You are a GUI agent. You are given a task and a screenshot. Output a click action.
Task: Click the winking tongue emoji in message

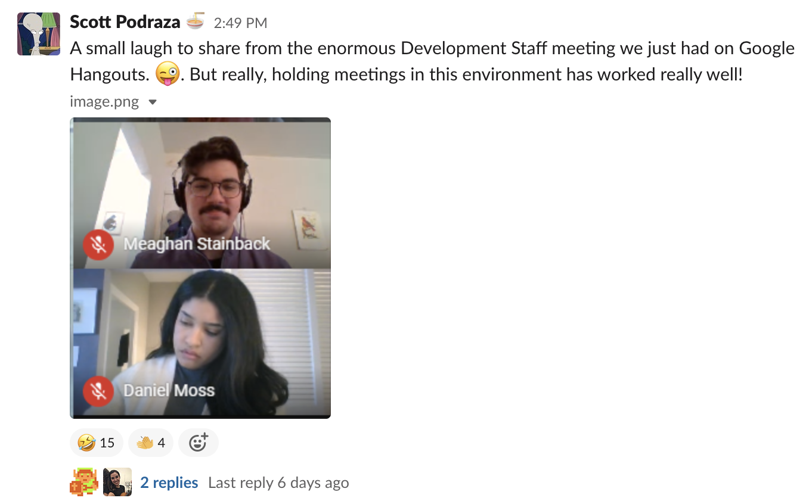(x=166, y=74)
